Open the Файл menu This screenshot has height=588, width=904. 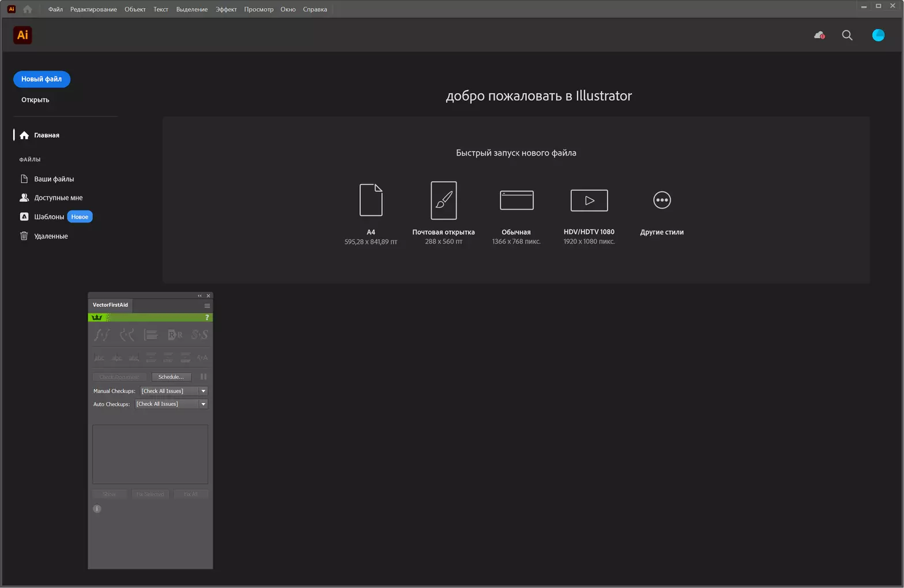(55, 9)
